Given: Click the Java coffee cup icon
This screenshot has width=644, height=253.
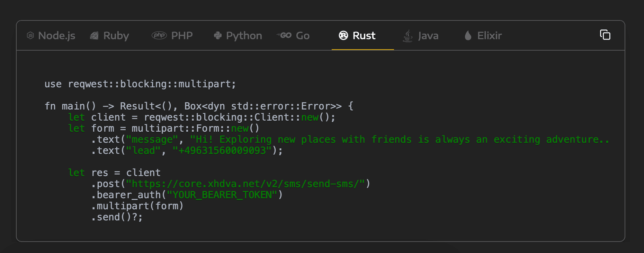Looking at the screenshot, I should coord(408,35).
